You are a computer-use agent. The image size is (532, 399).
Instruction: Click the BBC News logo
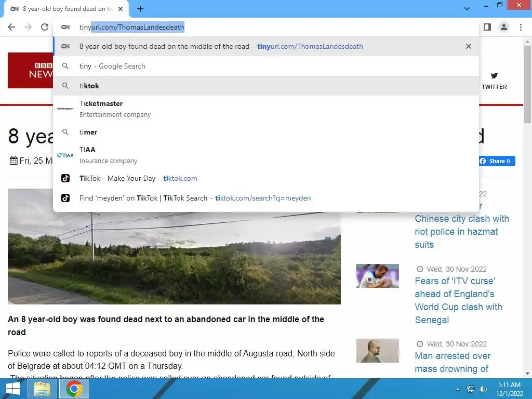click(31, 70)
